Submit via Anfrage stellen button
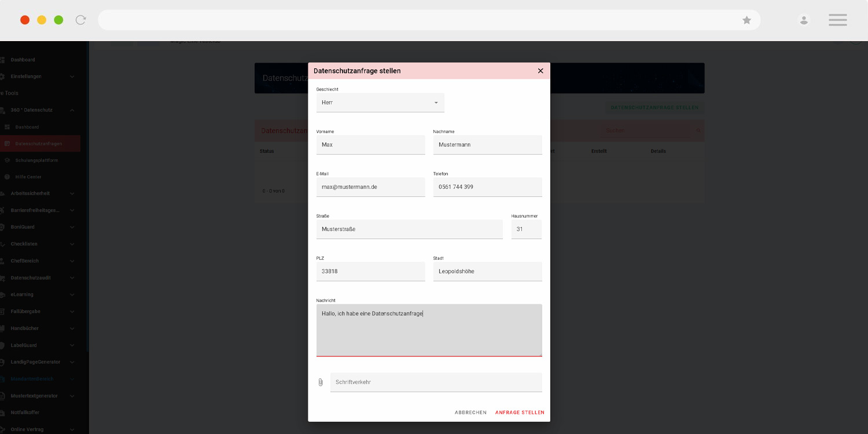This screenshot has width=868, height=434. point(520,413)
